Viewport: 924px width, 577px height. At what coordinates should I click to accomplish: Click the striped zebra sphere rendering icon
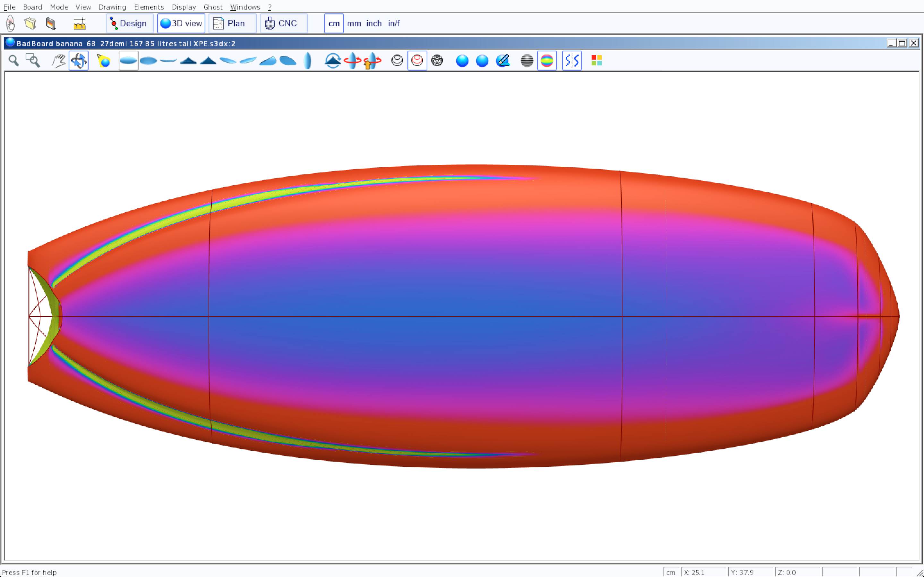[x=527, y=61]
